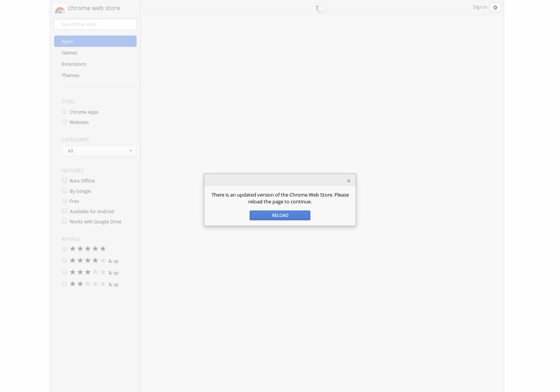Screen dimensions: 560x392
Task: Close the update dialog with the X
Action: pos(348,181)
